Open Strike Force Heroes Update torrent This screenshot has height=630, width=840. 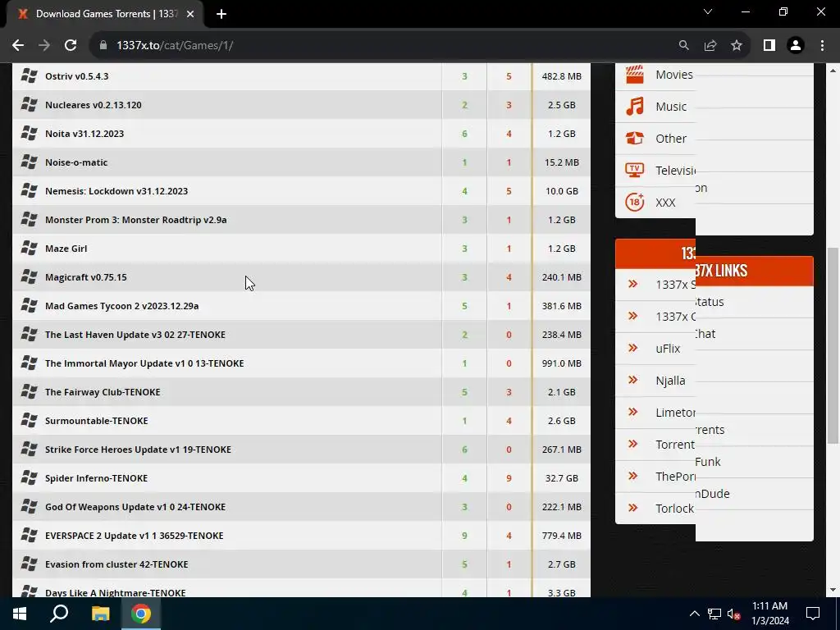pyautogui.click(x=138, y=450)
